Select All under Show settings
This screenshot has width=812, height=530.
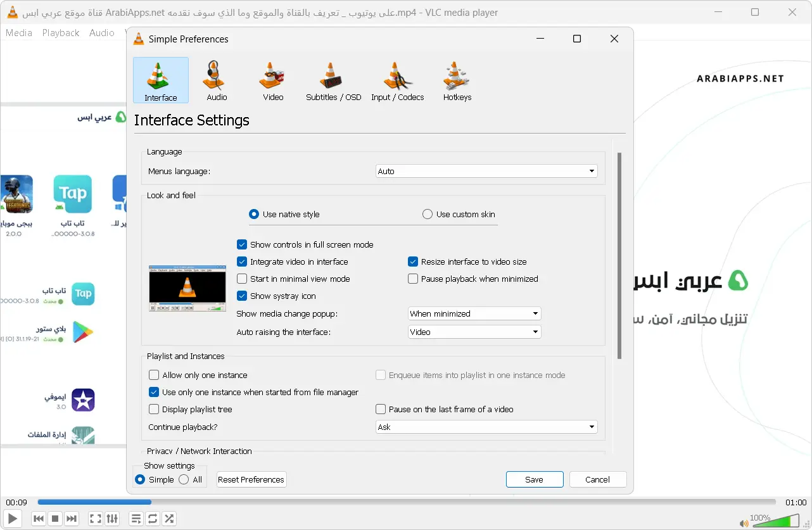[x=186, y=479]
